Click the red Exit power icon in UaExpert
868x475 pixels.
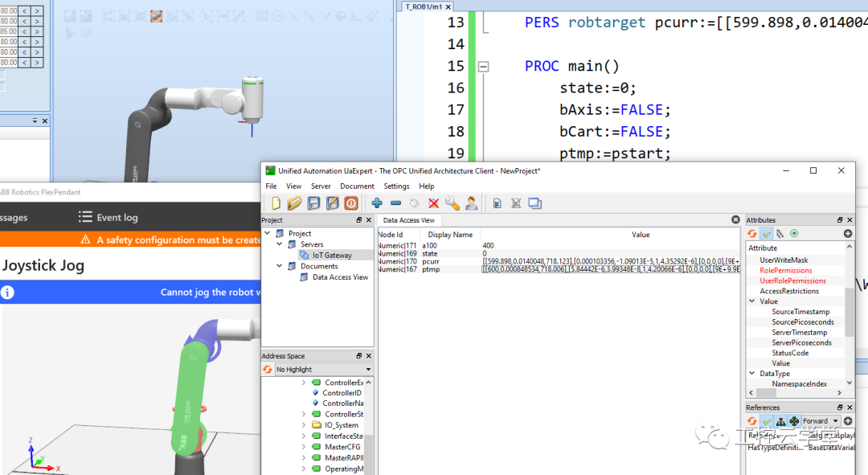tap(351, 203)
